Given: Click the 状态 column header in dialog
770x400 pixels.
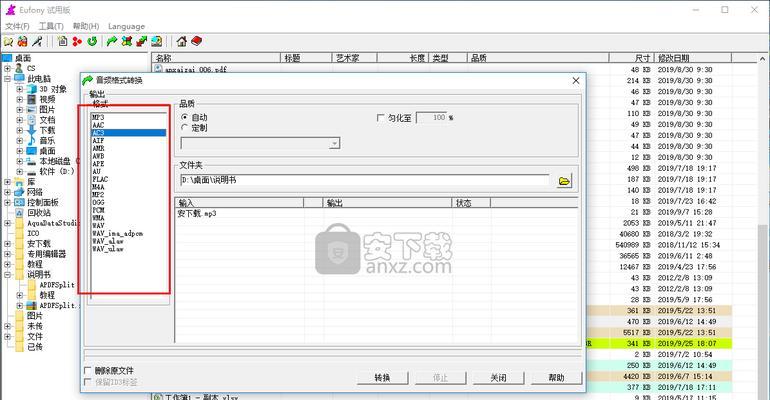Looking at the screenshot, I should [x=470, y=203].
